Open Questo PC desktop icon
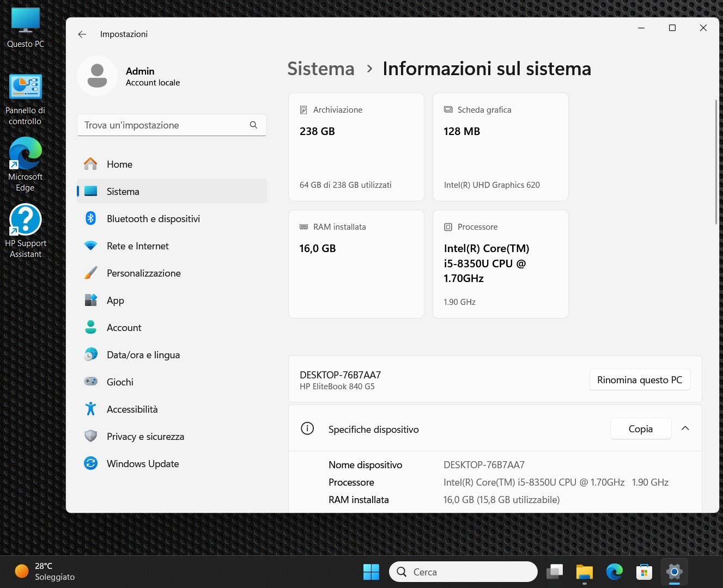The image size is (723, 588). click(x=26, y=28)
